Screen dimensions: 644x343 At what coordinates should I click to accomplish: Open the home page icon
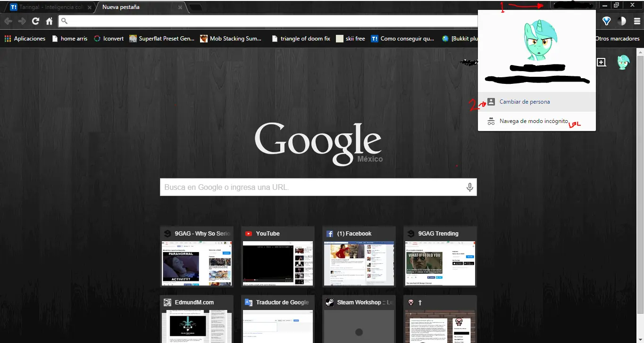pos(49,21)
